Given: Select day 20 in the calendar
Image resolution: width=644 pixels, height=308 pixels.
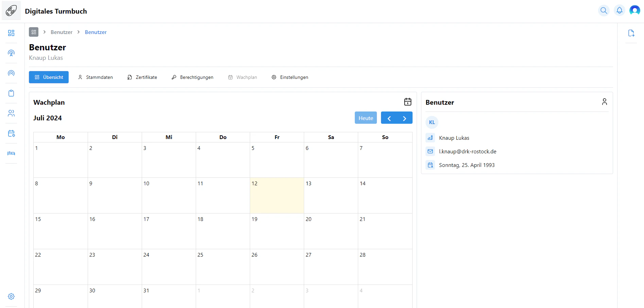Looking at the screenshot, I should point(331,231).
